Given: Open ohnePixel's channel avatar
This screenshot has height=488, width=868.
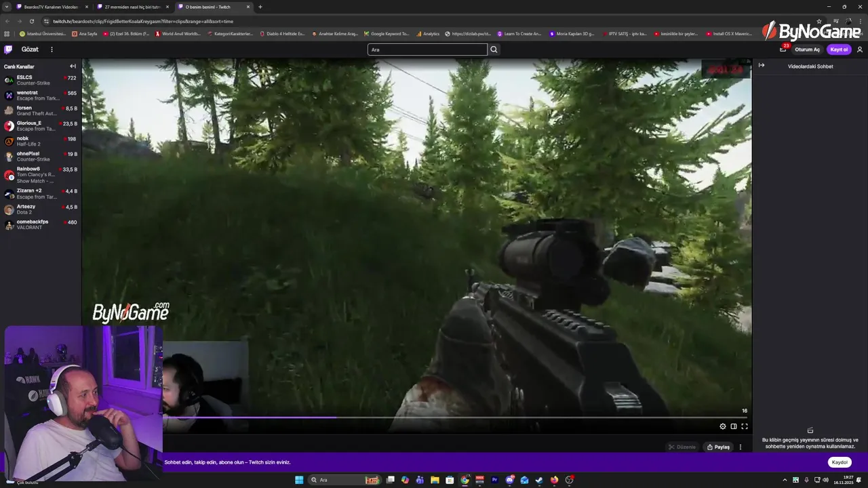Looking at the screenshot, I should [x=9, y=157].
